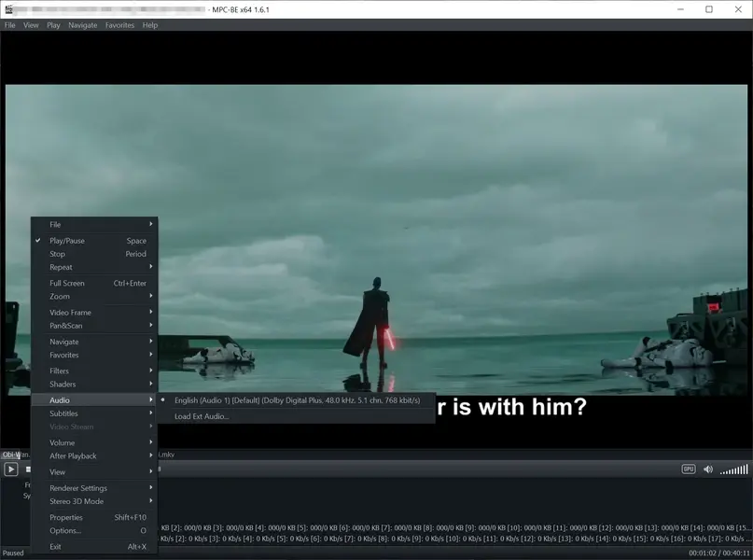Image resolution: width=753 pixels, height=560 pixels.
Task: Click the playback seek bar
Action: point(373,456)
